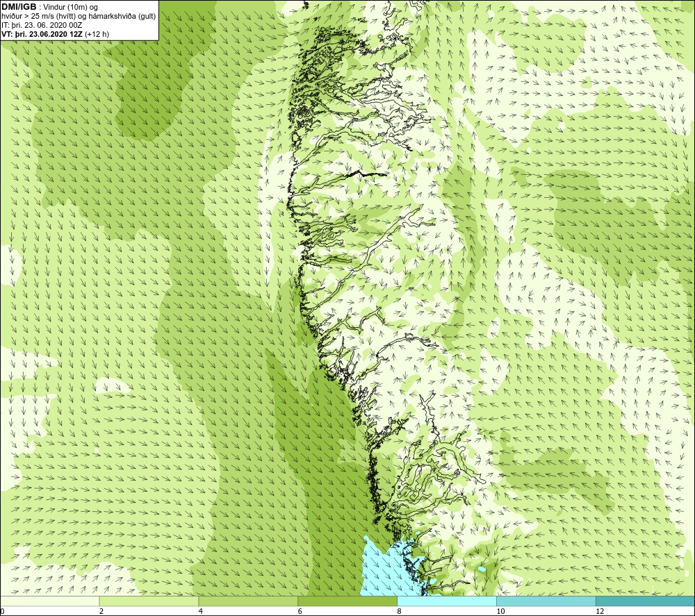
Task: Click the '12' tick label on the scale
Action: [x=600, y=611]
